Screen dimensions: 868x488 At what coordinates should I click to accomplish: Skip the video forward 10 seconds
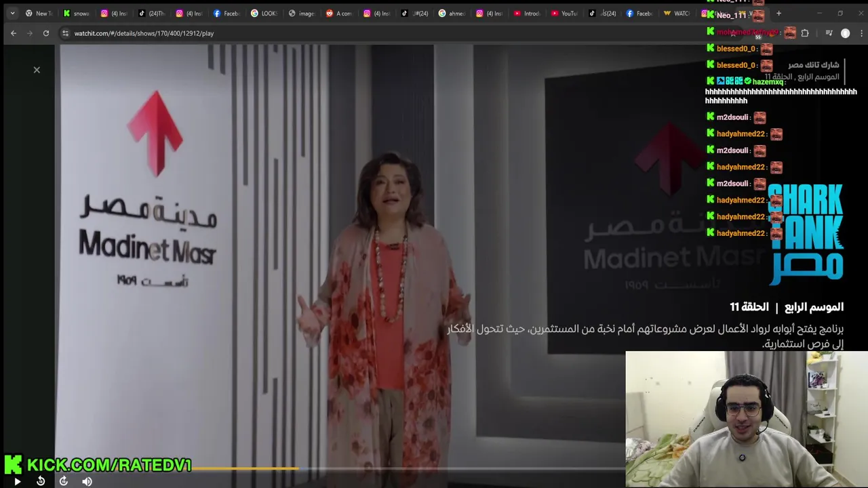click(x=64, y=481)
